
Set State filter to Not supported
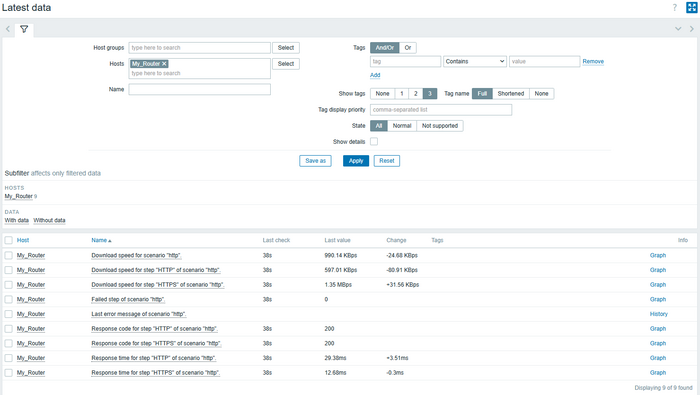pyautogui.click(x=440, y=126)
